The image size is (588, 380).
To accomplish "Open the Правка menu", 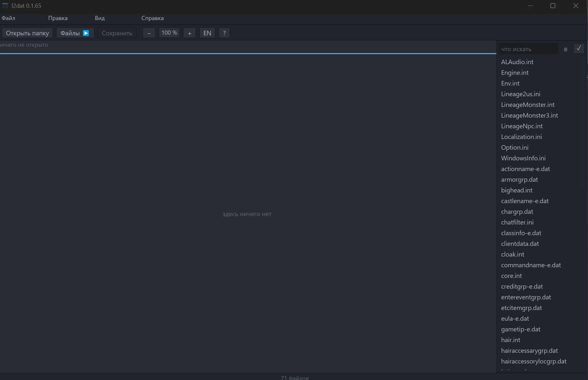I will [x=58, y=18].
